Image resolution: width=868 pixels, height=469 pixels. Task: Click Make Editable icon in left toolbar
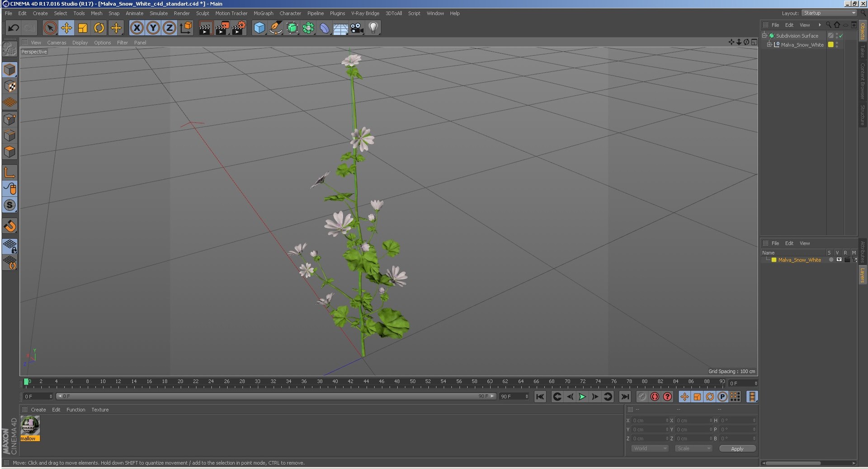tap(9, 49)
